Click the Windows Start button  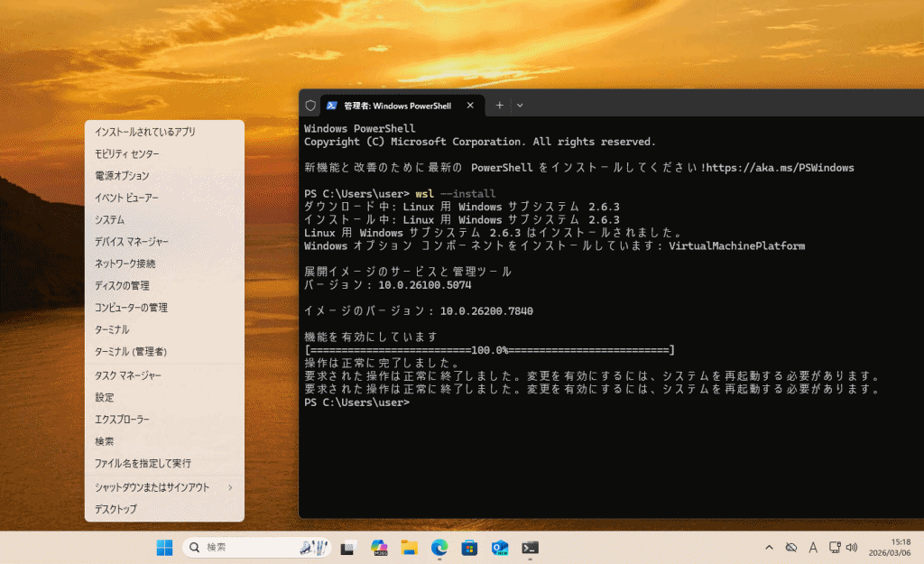(x=165, y=547)
